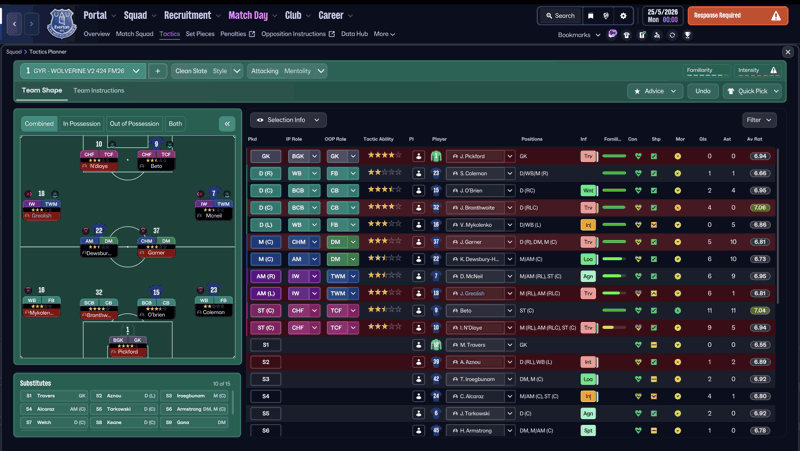The image size is (800, 451).
Task: Open player instructions icon for J.Garner
Action: [x=418, y=242]
